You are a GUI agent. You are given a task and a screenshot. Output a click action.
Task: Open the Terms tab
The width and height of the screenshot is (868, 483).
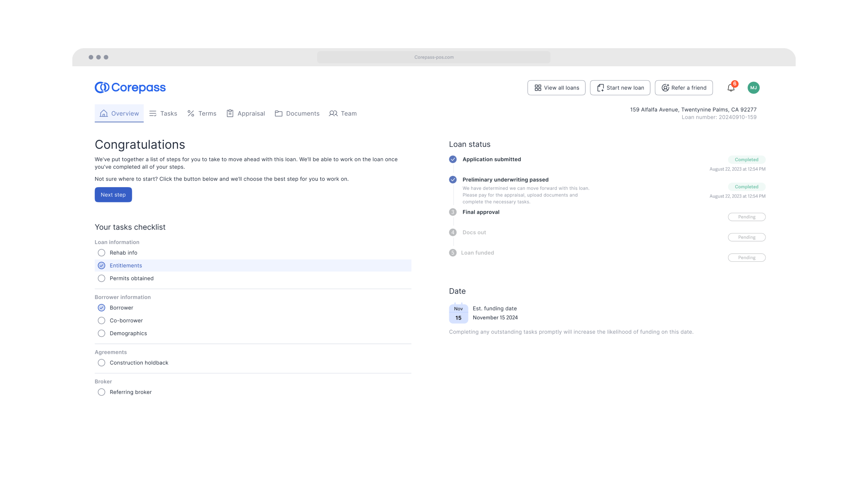coord(202,114)
